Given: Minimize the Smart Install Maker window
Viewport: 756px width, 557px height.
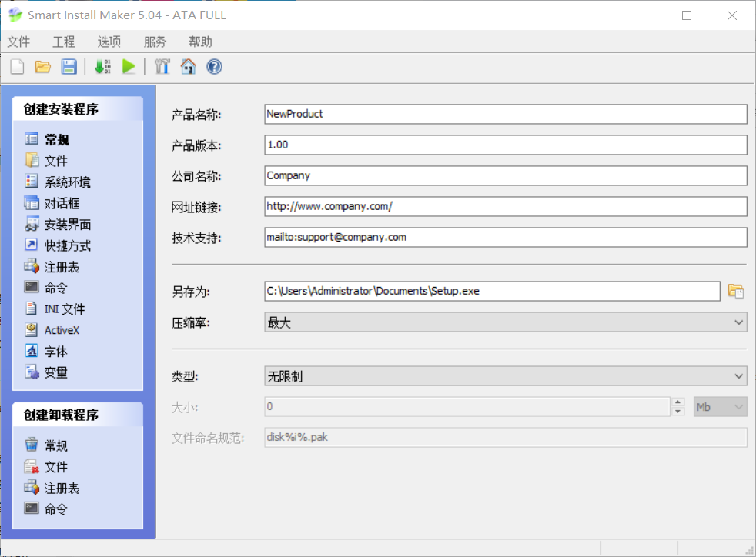Looking at the screenshot, I should point(642,15).
